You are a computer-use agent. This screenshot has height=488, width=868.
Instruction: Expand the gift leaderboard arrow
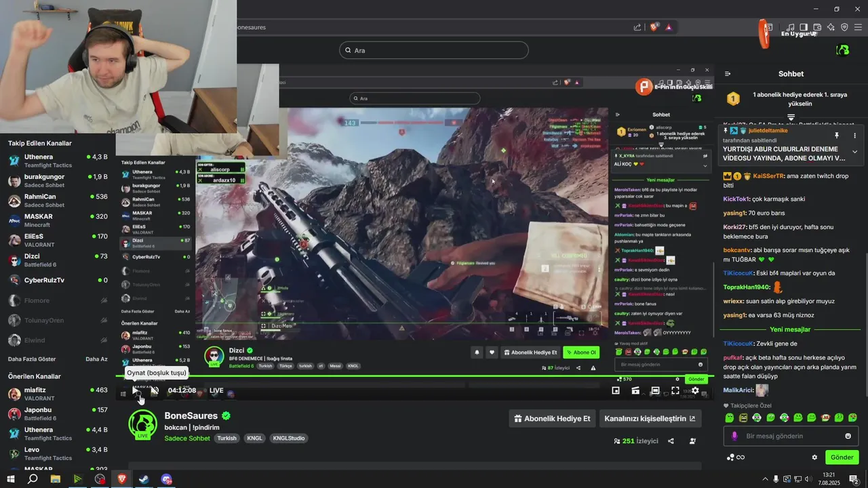pyautogui.click(x=791, y=117)
